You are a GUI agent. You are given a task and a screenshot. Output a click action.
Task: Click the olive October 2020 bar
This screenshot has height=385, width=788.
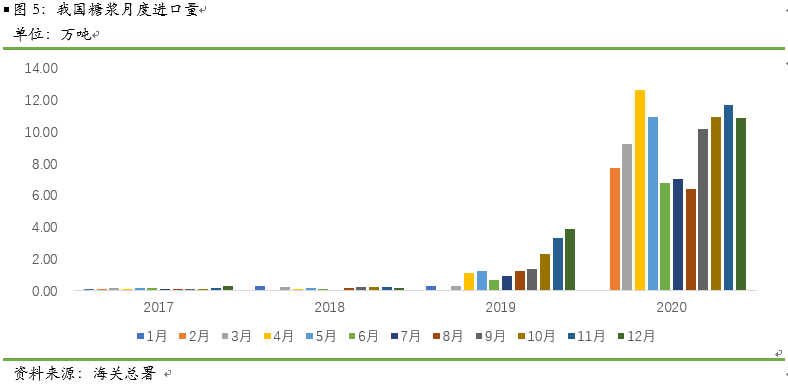pos(716,204)
